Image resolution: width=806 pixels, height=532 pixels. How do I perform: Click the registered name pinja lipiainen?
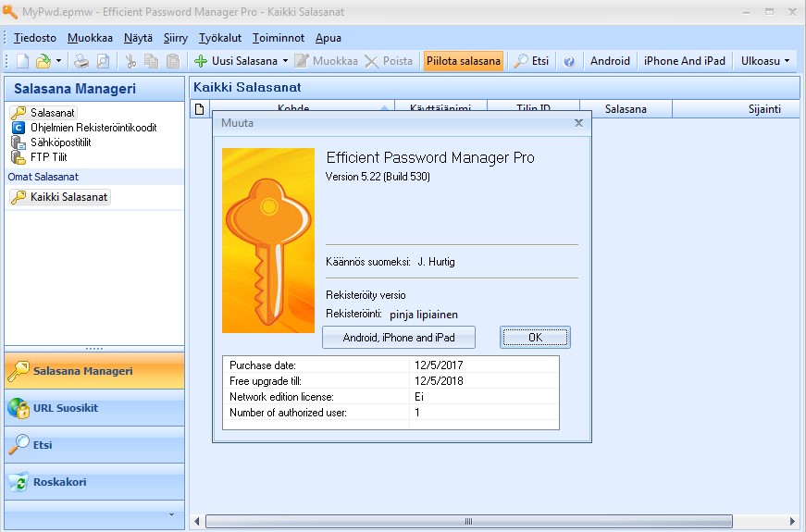424,315
